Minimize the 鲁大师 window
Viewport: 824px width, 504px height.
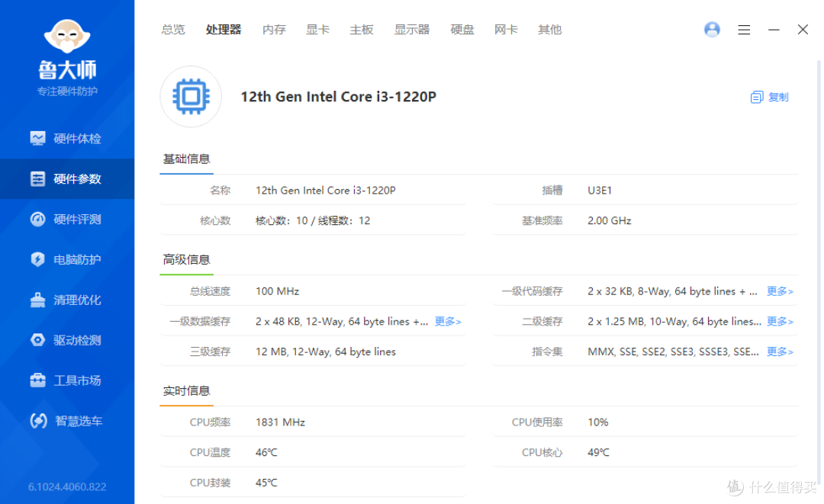click(774, 30)
